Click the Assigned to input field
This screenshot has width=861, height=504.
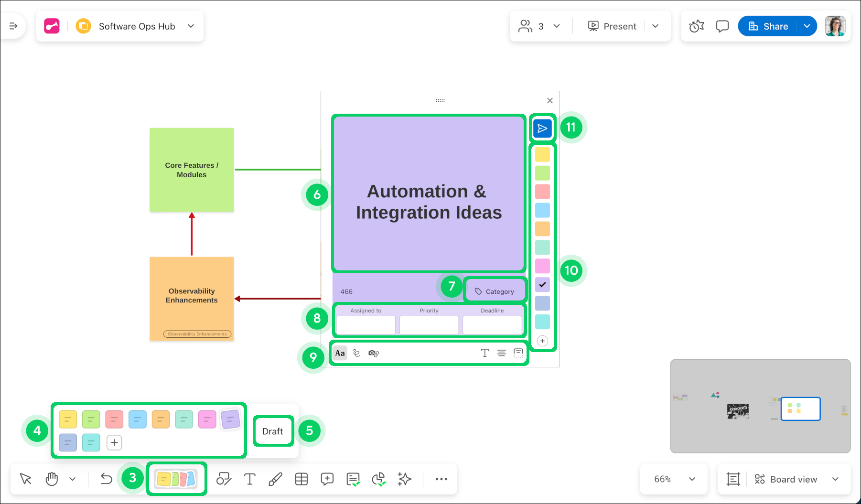pyautogui.click(x=366, y=325)
